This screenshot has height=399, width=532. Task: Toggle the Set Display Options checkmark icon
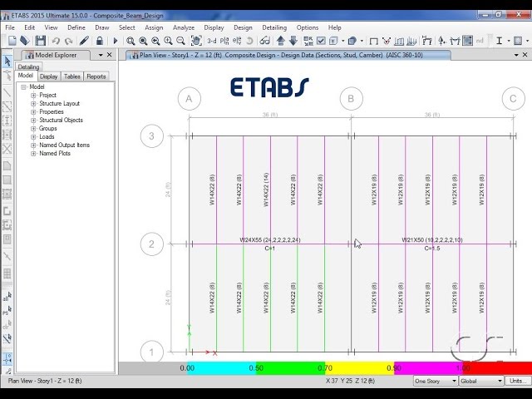(x=321, y=41)
